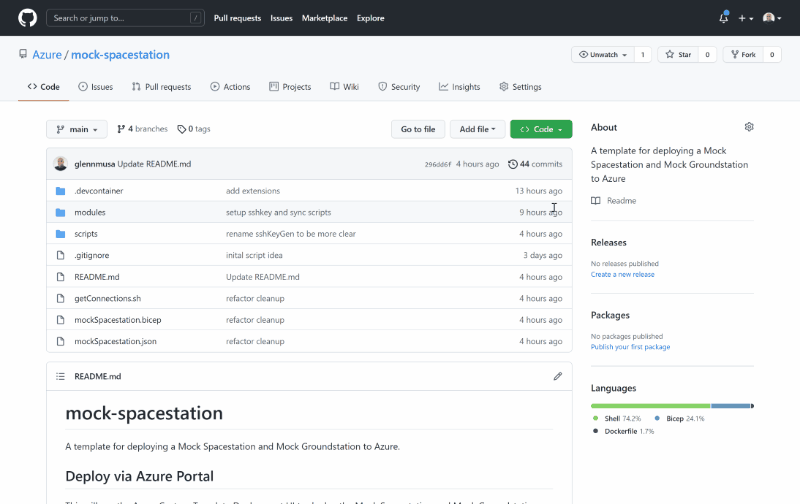Expand the main branch selector
The width and height of the screenshot is (800, 504).
[77, 129]
